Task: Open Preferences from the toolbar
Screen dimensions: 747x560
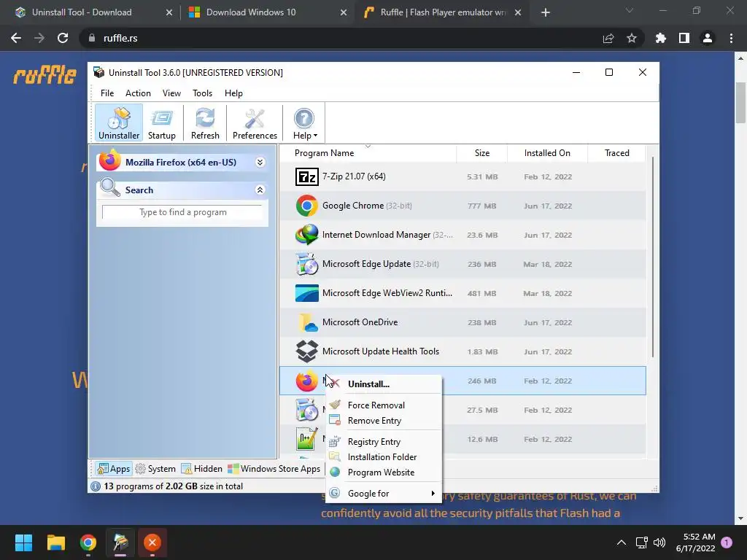Action: tap(255, 122)
